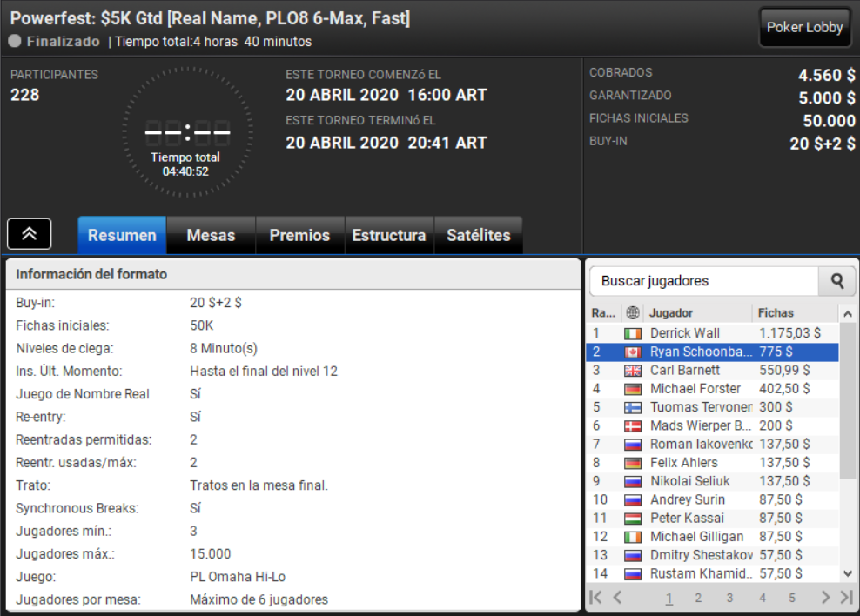The height and width of the screenshot is (616, 860).
Task: Open page 5 of player results
Action: 792,598
